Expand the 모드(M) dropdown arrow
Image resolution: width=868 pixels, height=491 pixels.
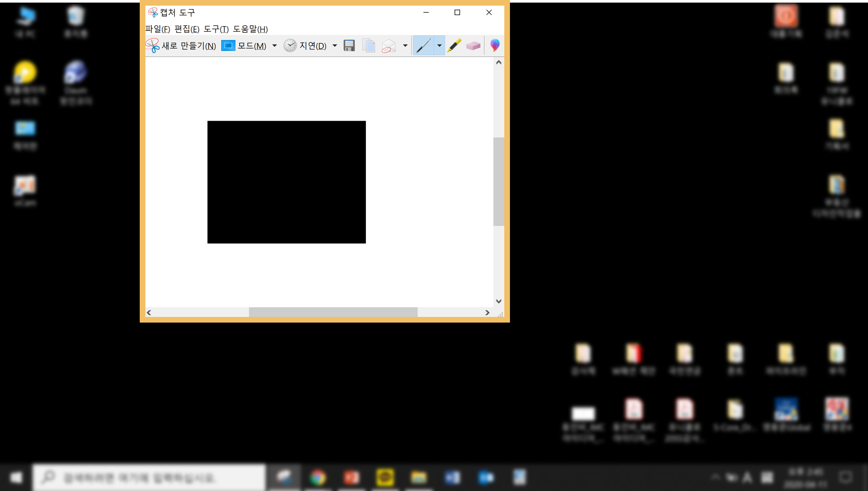[274, 46]
